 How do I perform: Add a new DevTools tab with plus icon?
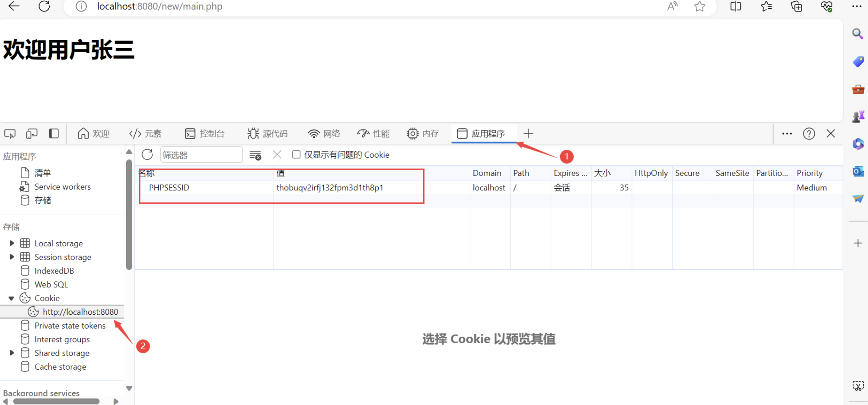coord(528,134)
